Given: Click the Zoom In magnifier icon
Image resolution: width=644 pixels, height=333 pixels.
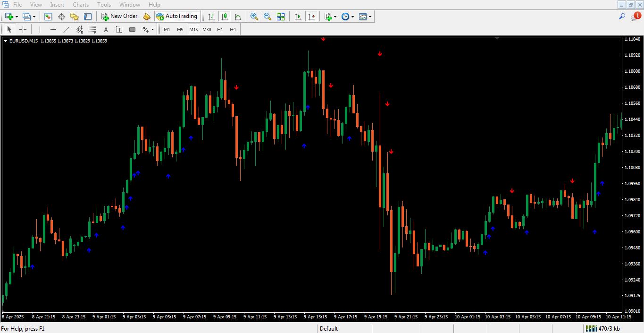Looking at the screenshot, I should pyautogui.click(x=254, y=17).
